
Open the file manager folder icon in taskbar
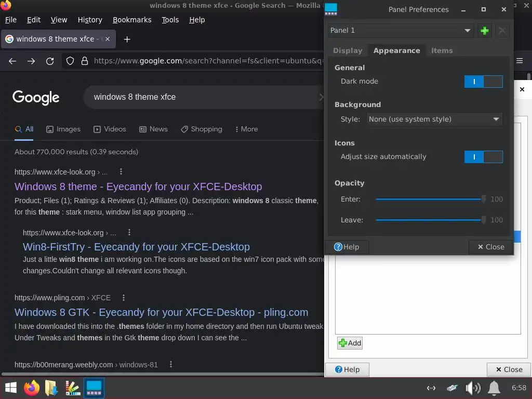[51, 388]
